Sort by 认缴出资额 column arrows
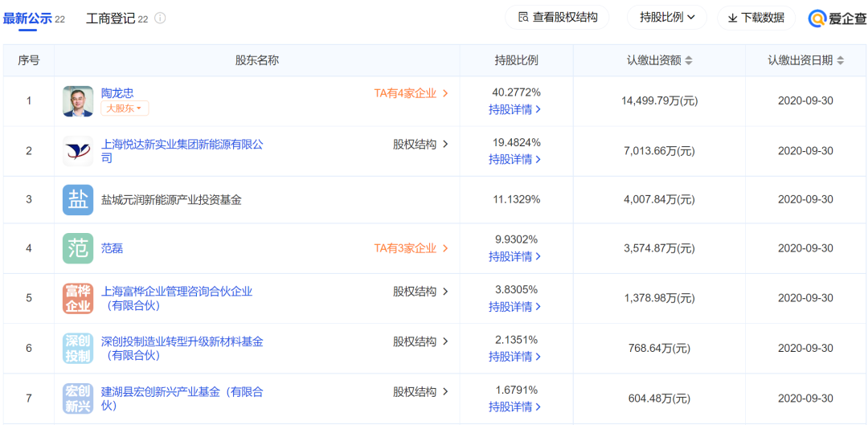 (x=689, y=61)
